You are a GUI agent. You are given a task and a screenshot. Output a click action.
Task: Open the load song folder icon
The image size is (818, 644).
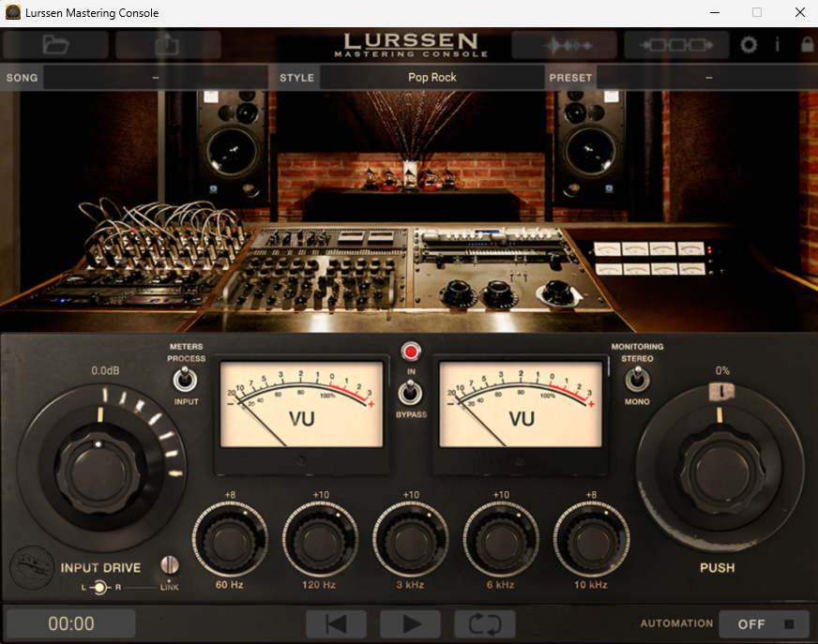coord(56,44)
